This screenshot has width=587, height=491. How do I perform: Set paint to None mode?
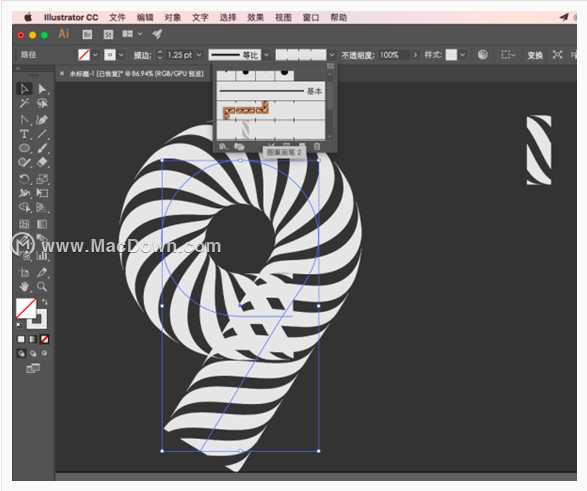[x=45, y=339]
